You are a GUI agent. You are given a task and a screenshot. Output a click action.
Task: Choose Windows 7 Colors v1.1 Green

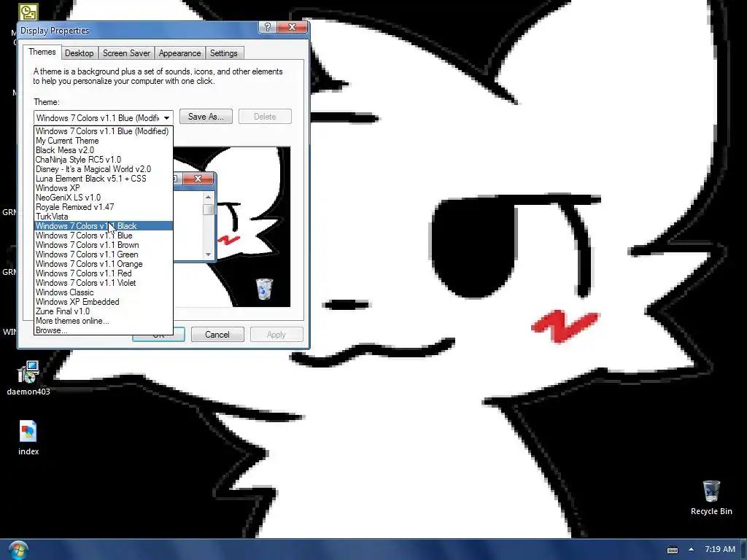click(x=102, y=254)
